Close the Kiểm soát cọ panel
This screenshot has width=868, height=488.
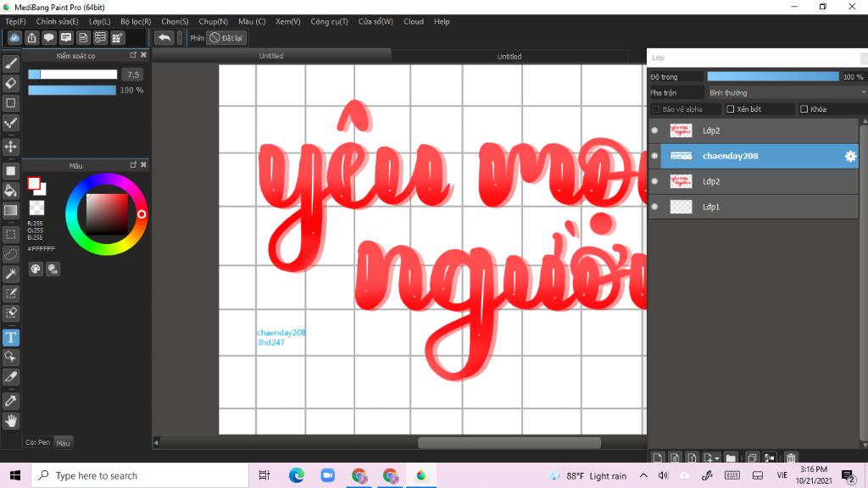click(143, 55)
